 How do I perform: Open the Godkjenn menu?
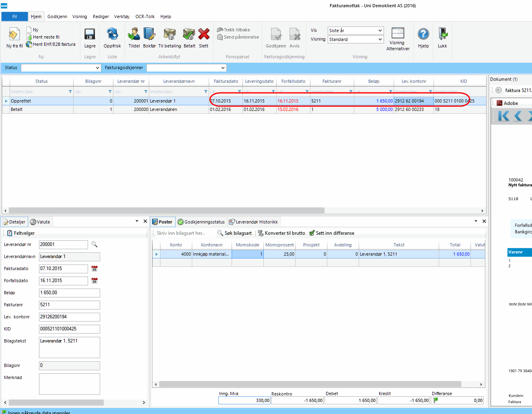[57, 16]
